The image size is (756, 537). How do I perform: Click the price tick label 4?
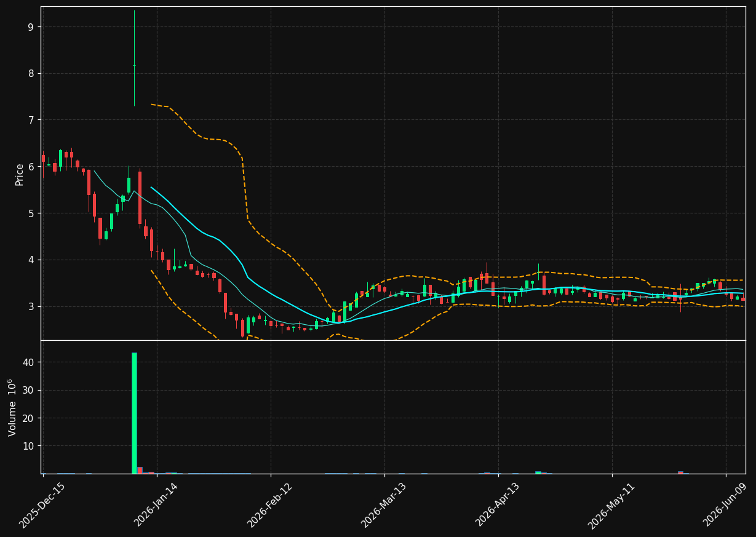coord(31,260)
